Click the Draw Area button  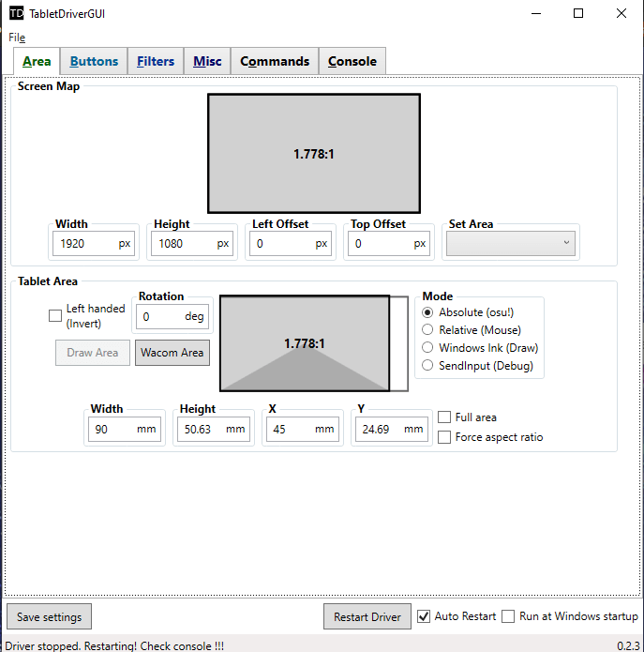pos(93,353)
